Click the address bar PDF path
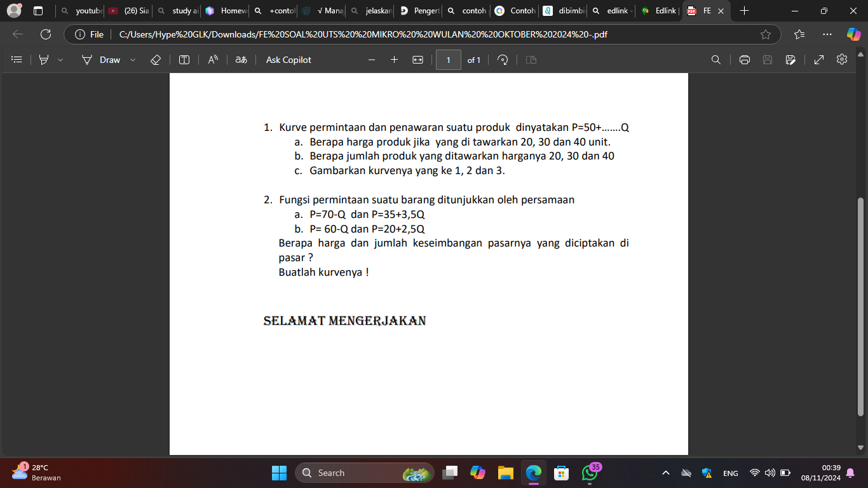Screen dimensions: 868x488 tap(363, 34)
